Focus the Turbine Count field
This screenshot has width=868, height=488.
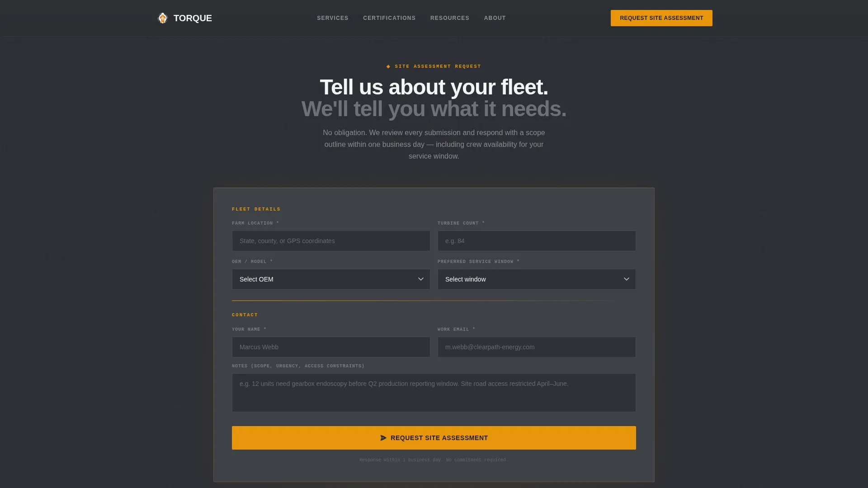pos(537,241)
